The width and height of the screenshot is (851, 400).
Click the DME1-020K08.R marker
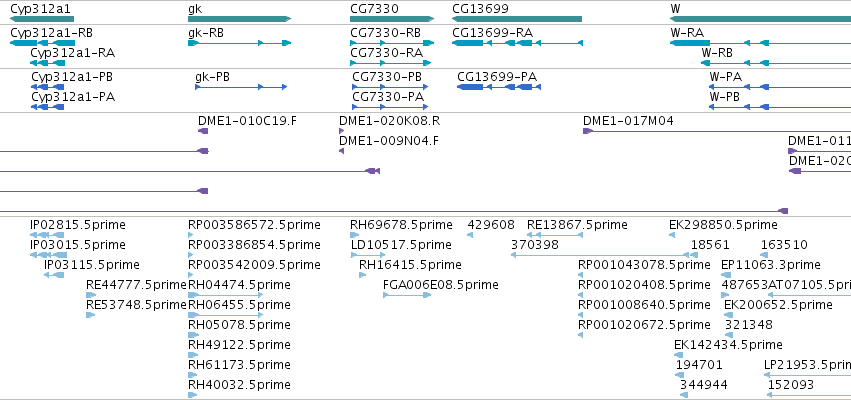click(x=341, y=131)
